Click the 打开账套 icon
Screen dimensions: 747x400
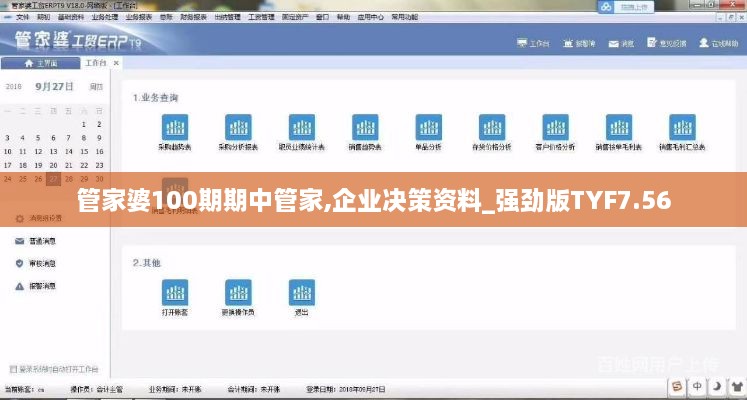click(175, 292)
